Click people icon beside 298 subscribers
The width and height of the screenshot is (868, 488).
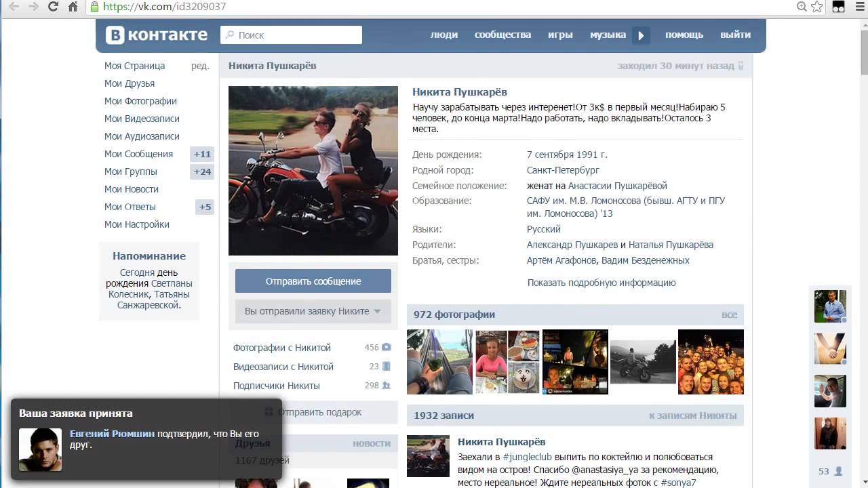pyautogui.click(x=387, y=385)
